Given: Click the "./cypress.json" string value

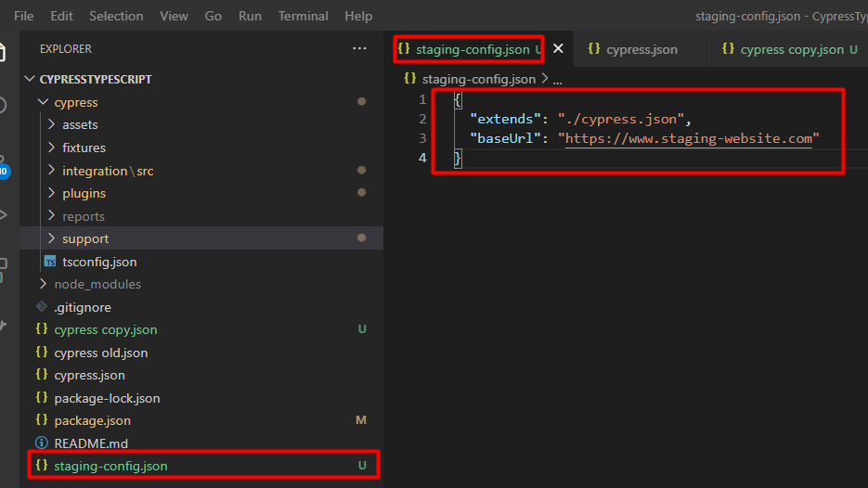Looking at the screenshot, I should point(621,119).
